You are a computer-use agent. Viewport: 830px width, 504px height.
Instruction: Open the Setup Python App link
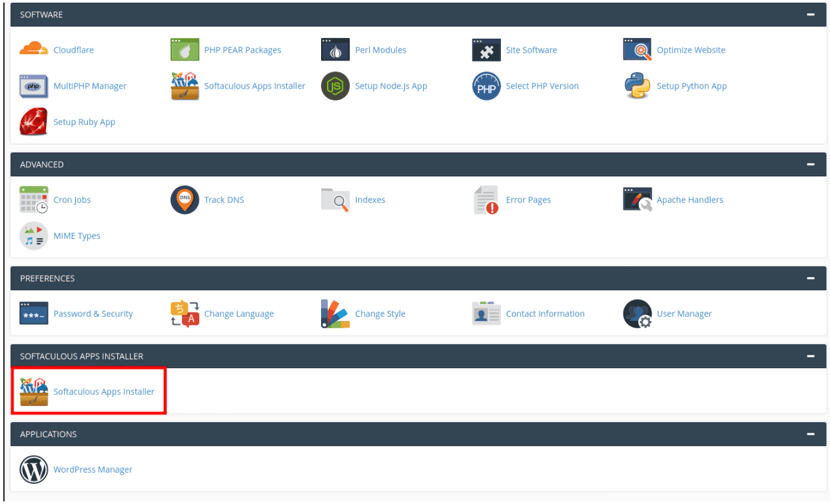pos(691,86)
